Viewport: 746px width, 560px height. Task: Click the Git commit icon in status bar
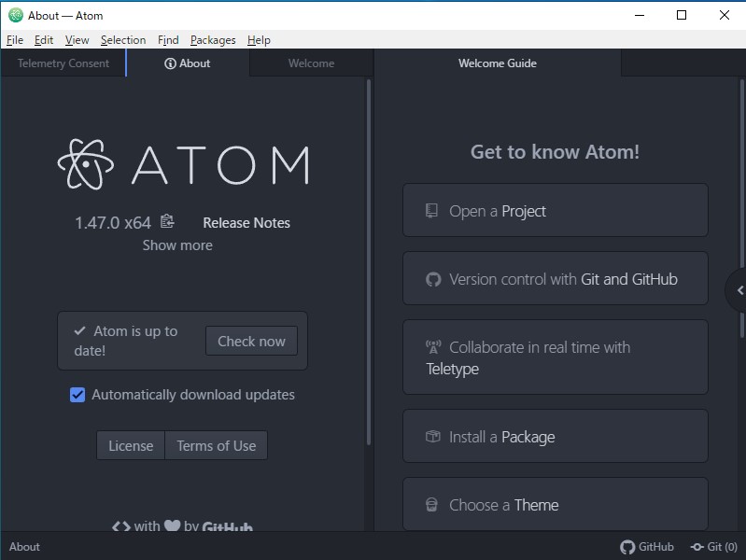697,547
